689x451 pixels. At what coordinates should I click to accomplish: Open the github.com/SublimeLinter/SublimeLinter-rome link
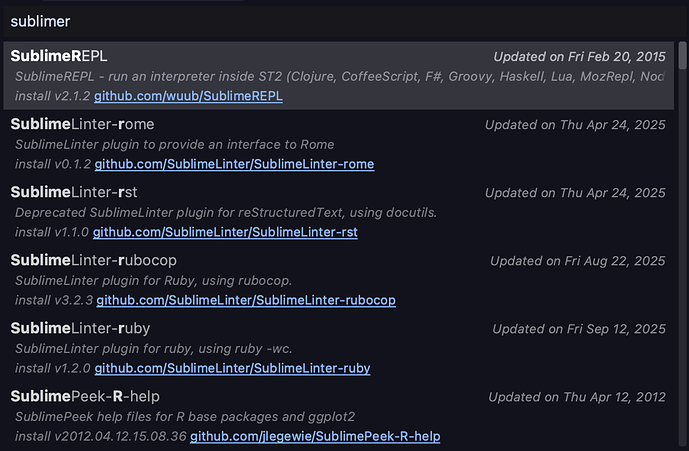click(234, 164)
